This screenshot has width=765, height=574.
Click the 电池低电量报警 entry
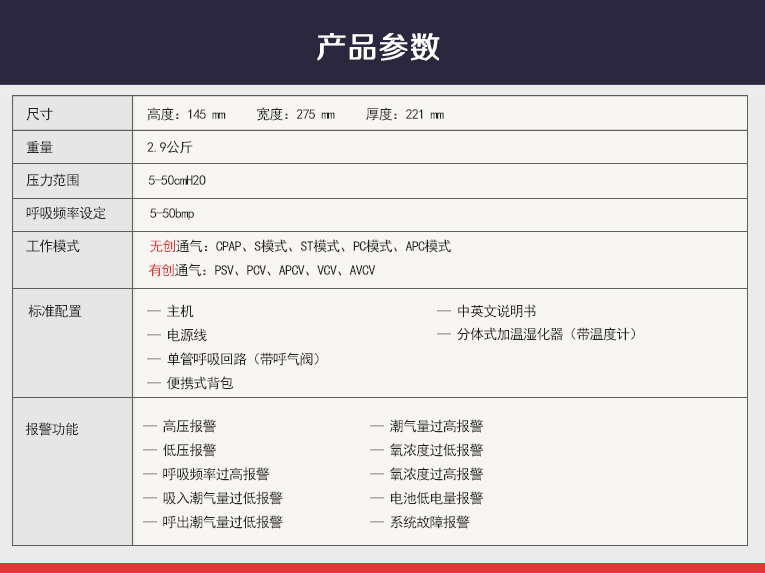click(436, 498)
